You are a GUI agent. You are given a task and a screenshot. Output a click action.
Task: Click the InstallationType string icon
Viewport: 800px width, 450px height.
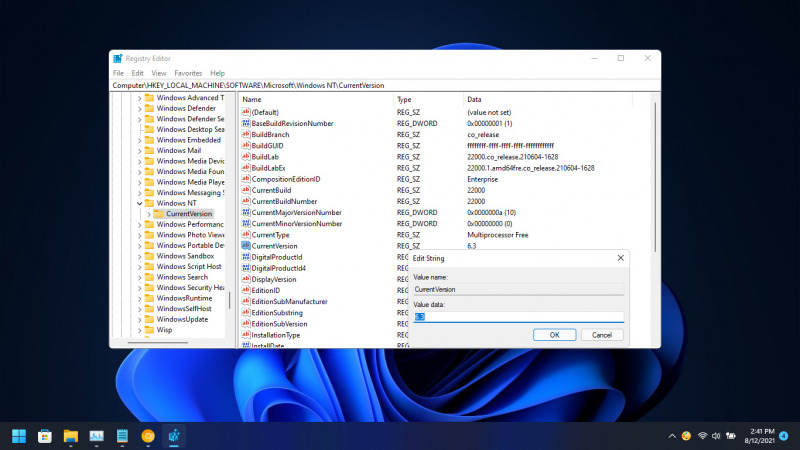(x=246, y=335)
